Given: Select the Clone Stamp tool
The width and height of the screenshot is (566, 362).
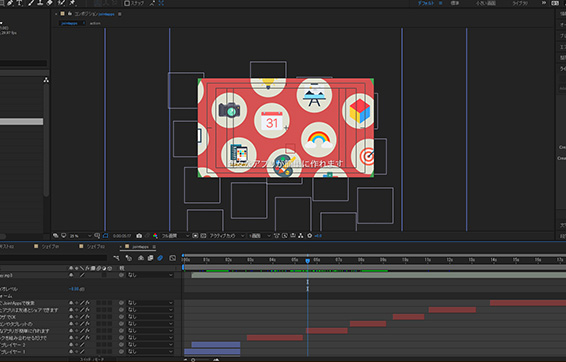Looking at the screenshot, I should tap(40, 3).
